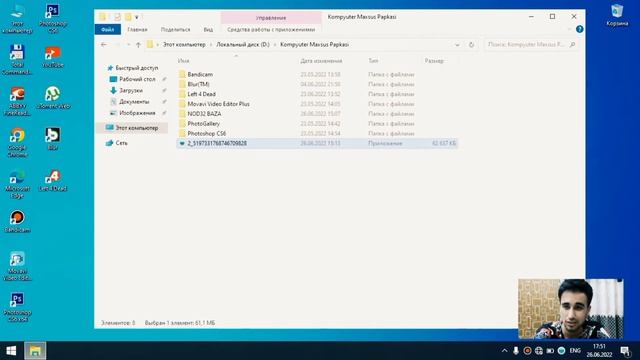
Task: Open Left 4 Dead desktop shortcut
Action: point(53,181)
